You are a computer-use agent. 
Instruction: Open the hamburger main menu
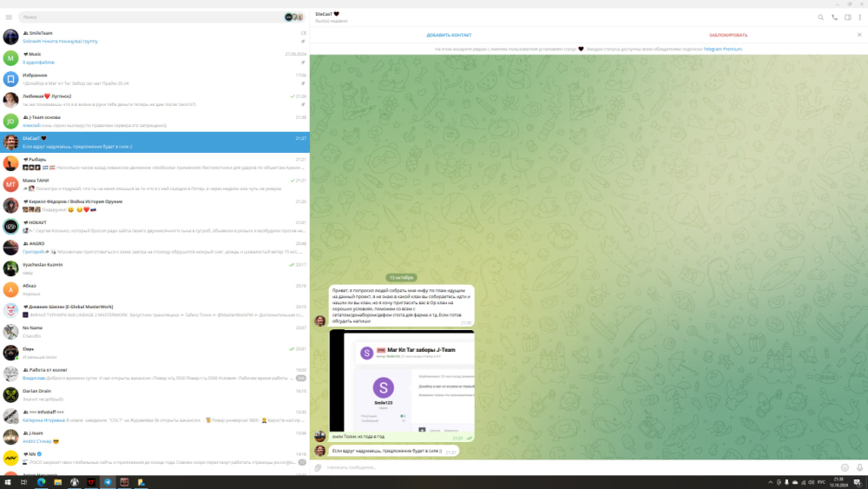click(9, 17)
